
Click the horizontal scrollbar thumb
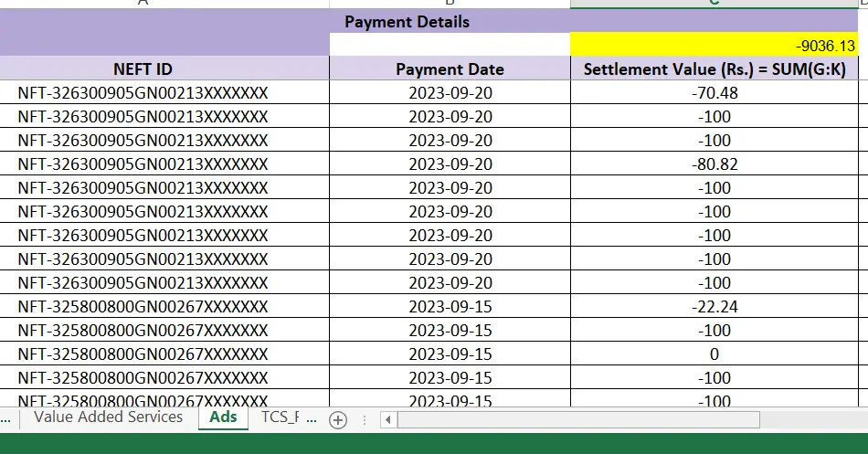click(577, 419)
